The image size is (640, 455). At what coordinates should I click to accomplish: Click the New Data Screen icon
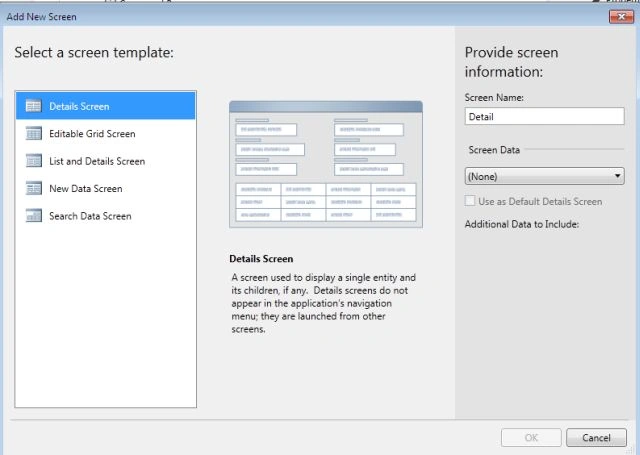point(33,188)
